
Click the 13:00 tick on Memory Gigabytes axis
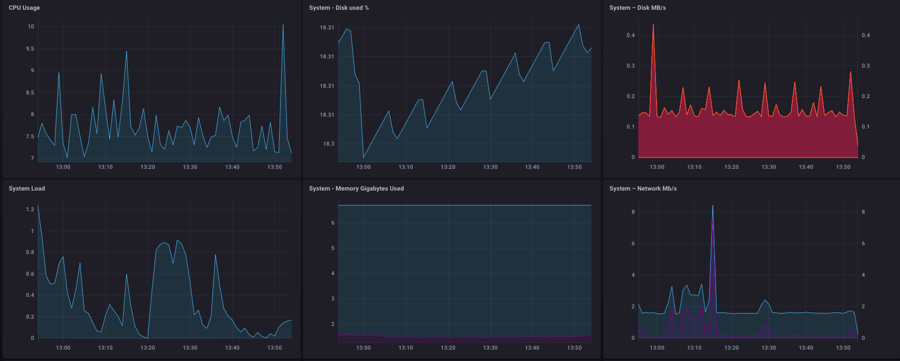(x=363, y=347)
